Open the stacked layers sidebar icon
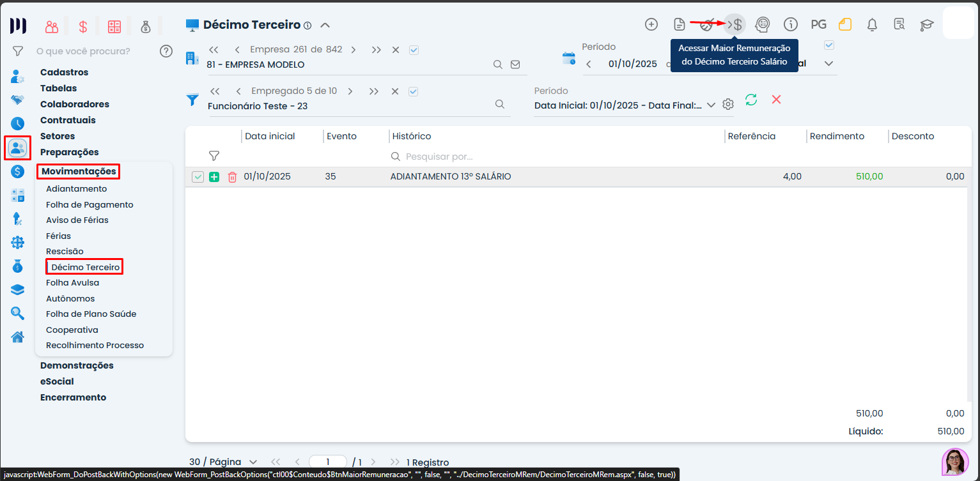Screen dimensions: 980x481 tap(18, 289)
